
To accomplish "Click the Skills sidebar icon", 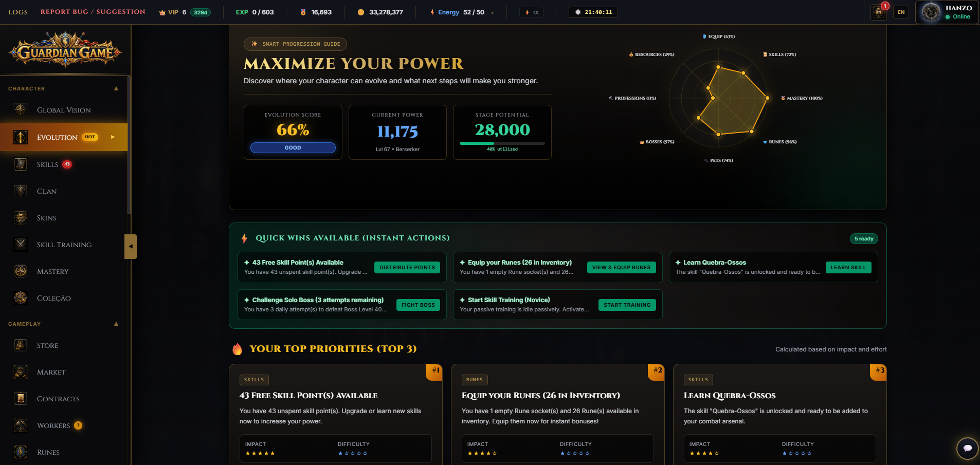I will pyautogui.click(x=21, y=164).
